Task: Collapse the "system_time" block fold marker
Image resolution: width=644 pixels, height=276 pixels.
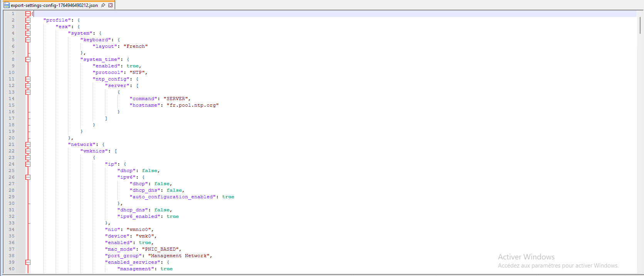Action: pyautogui.click(x=28, y=59)
